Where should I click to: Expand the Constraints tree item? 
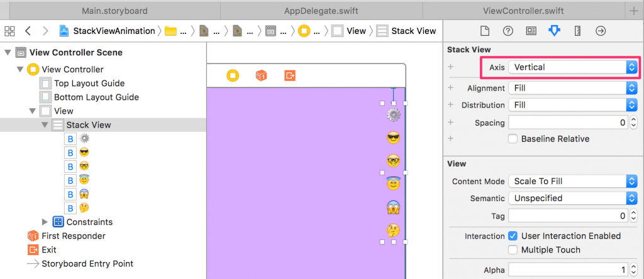pos(45,222)
